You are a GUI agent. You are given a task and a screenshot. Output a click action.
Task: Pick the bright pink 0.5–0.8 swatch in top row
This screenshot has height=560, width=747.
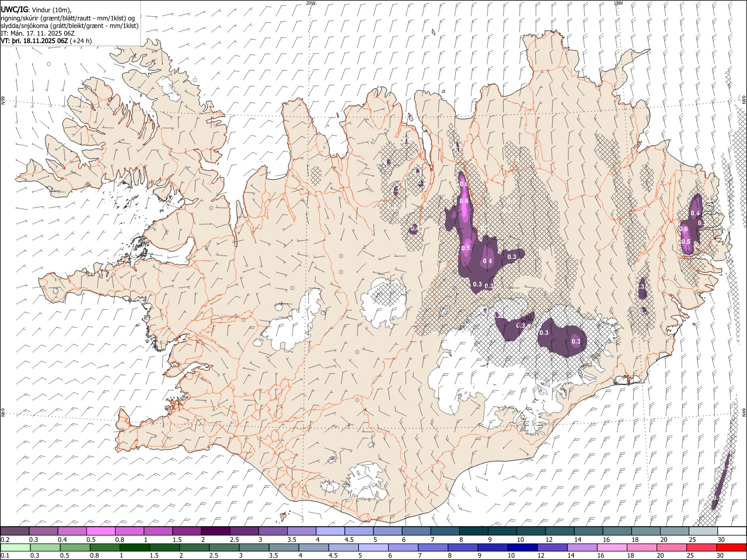100,531
